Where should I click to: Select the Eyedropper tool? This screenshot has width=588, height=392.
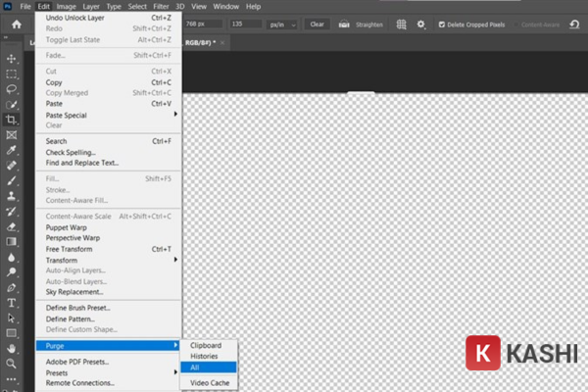click(11, 150)
